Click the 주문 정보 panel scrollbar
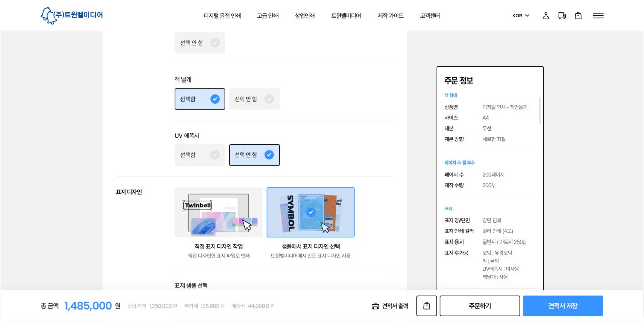The image size is (644, 322). click(540, 111)
